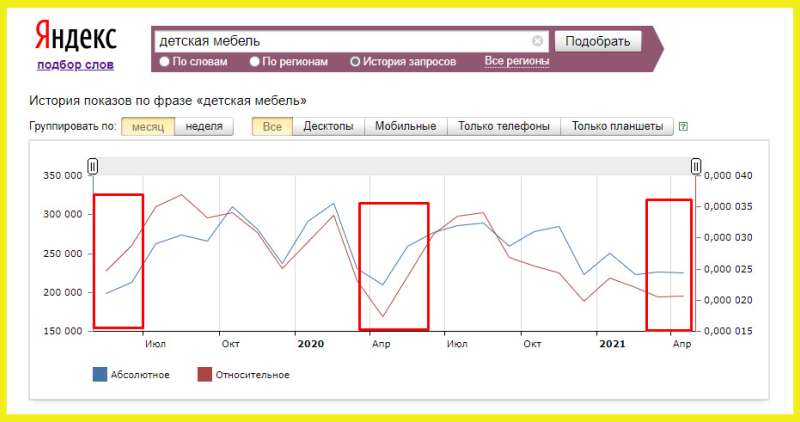
Task: Click the Абсолютное legend label
Action: (140, 375)
